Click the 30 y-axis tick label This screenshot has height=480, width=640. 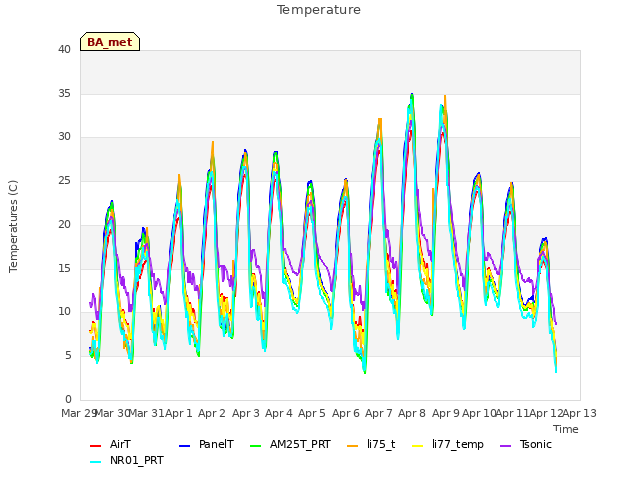[64, 137]
